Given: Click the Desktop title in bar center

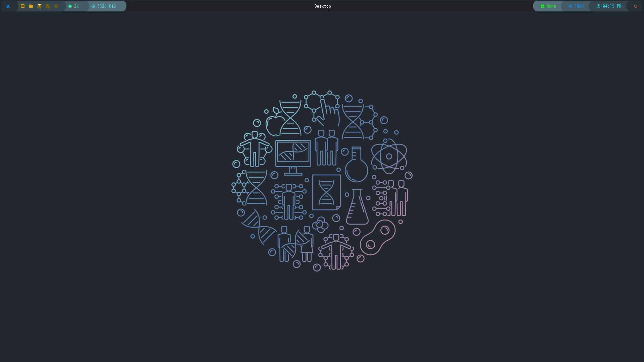Looking at the screenshot, I should (322, 6).
